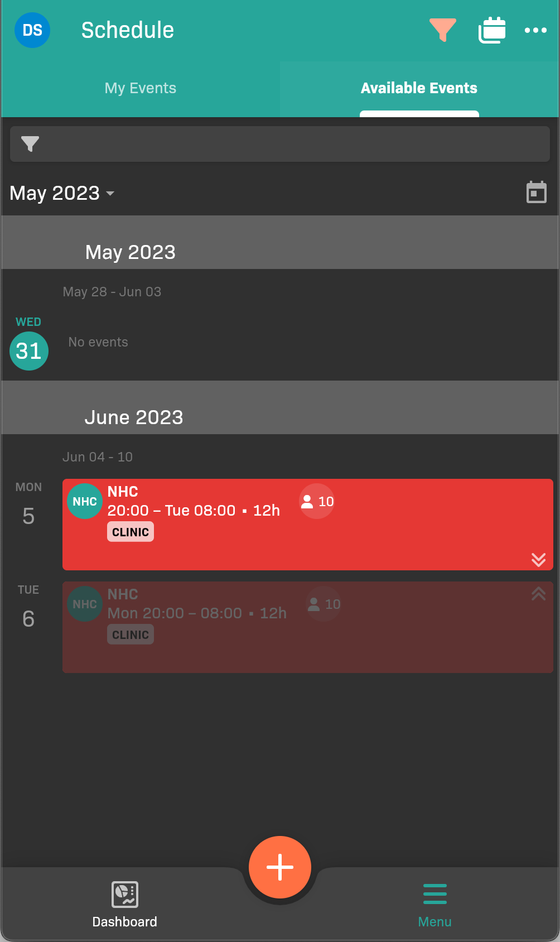The height and width of the screenshot is (942, 560).
Task: Select the Available Events tab
Action: pos(419,88)
